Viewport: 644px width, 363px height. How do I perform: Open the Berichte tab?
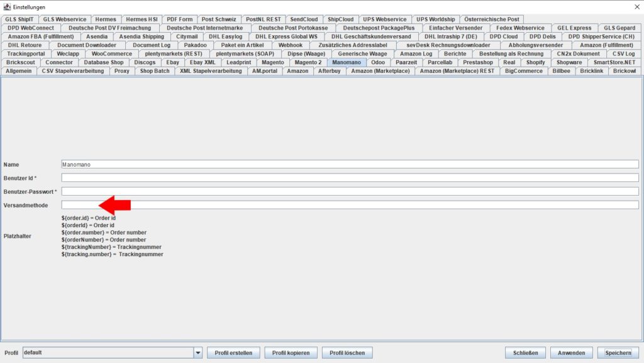pos(455,54)
